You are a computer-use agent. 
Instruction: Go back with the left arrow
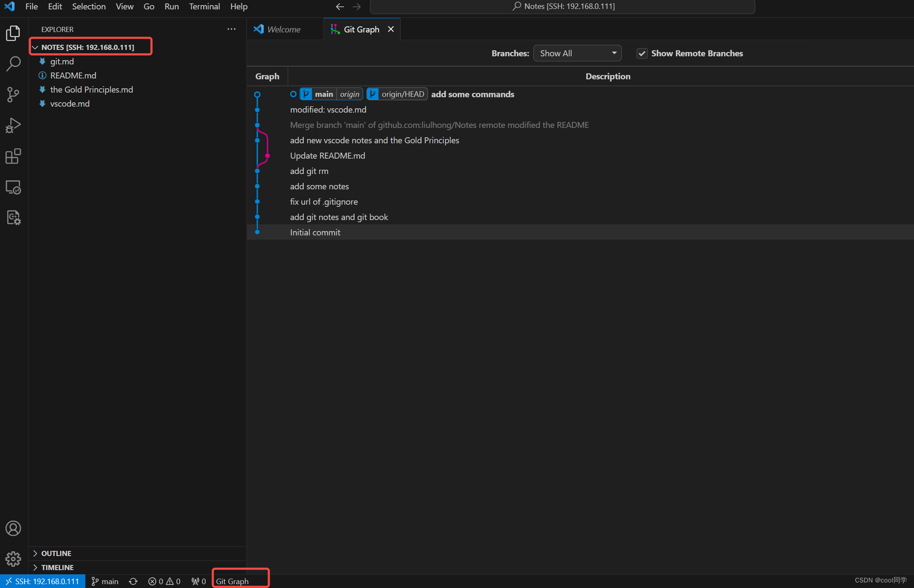[340, 6]
